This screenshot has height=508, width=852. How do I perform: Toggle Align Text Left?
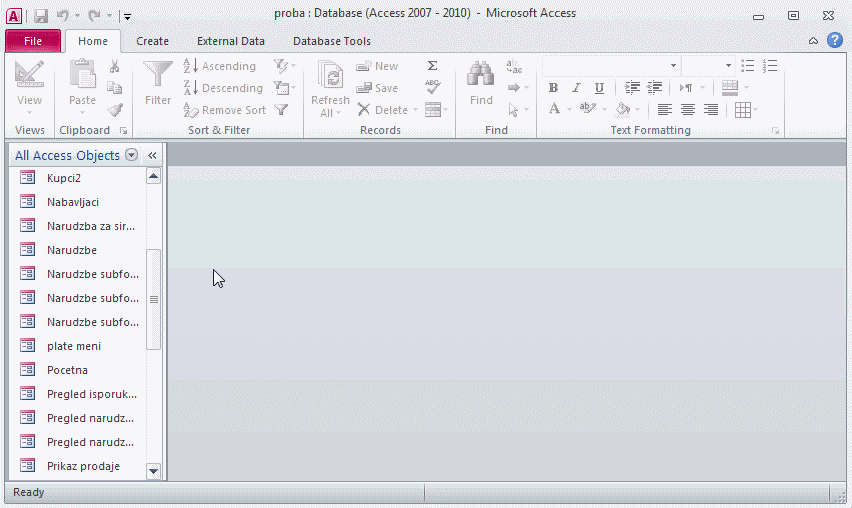coord(664,110)
